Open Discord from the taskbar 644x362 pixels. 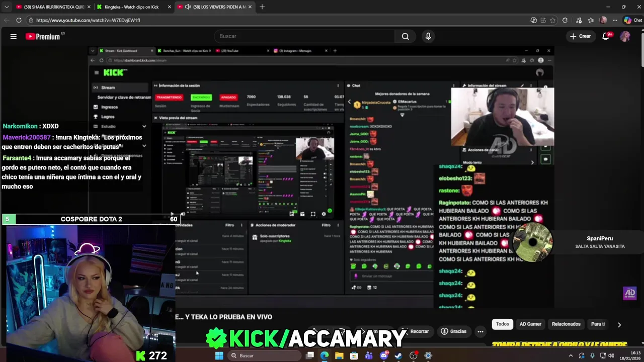tap(384, 355)
